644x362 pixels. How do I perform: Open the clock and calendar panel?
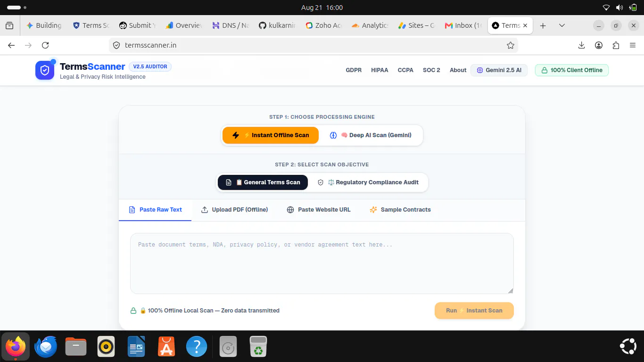coord(322,8)
